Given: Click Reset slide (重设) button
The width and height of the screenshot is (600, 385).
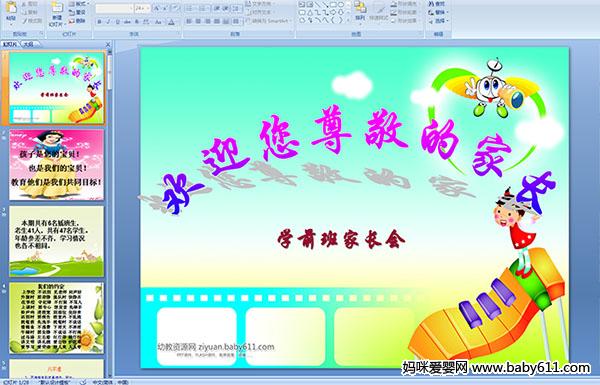Looking at the screenshot, I should pyautogui.click(x=77, y=12).
